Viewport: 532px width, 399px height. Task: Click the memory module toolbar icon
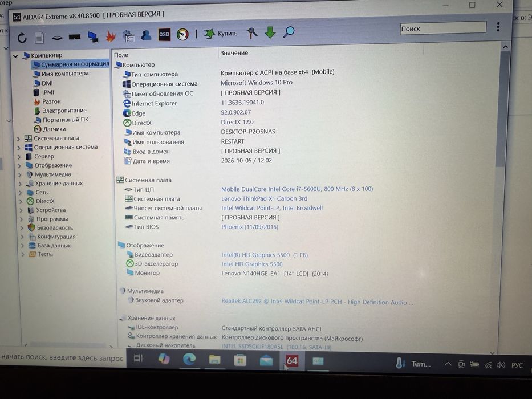tap(75, 36)
